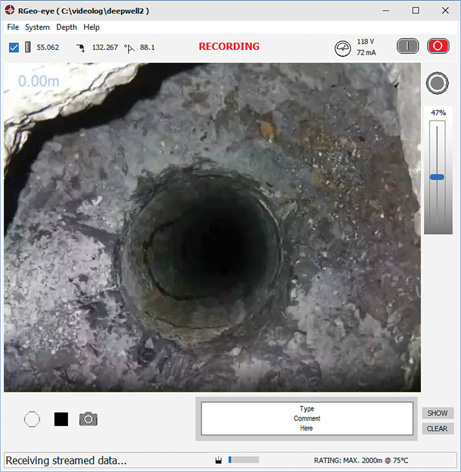Open the System menu
The width and height of the screenshot is (461, 472).
37,27
